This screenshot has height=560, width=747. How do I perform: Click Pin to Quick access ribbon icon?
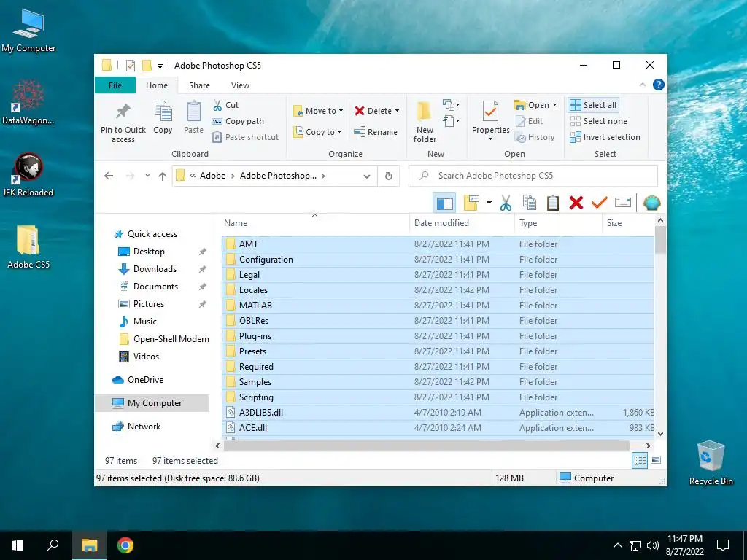123,122
